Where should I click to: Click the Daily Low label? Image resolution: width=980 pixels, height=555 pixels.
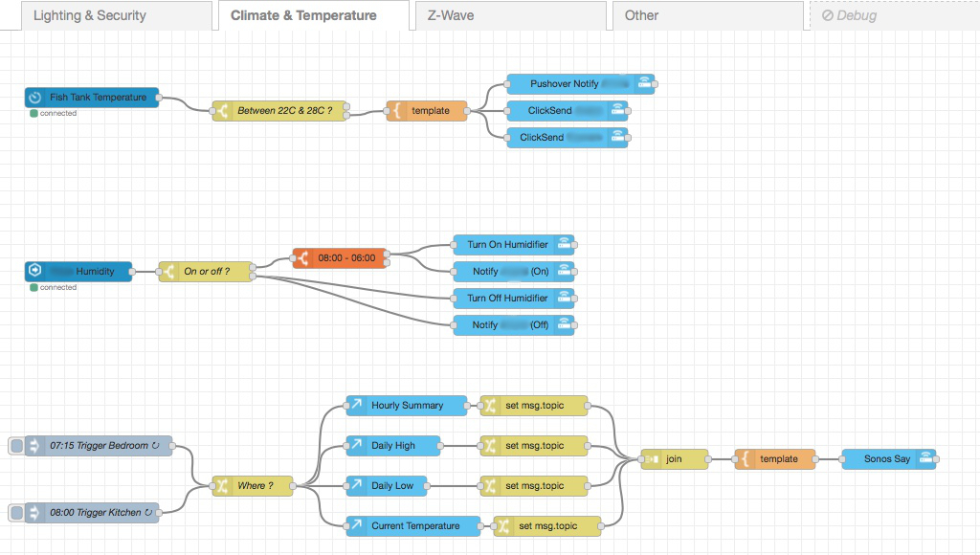[392, 486]
